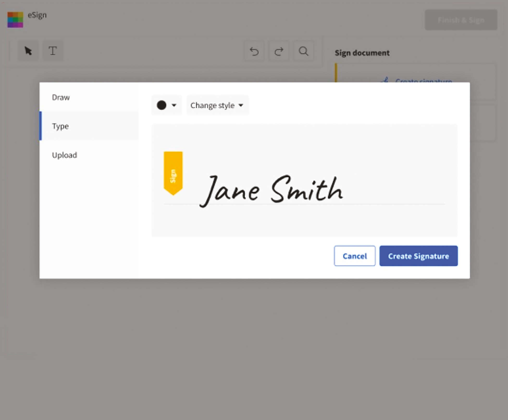Click the undo arrow icon
The height and width of the screenshot is (420, 508).
(254, 51)
